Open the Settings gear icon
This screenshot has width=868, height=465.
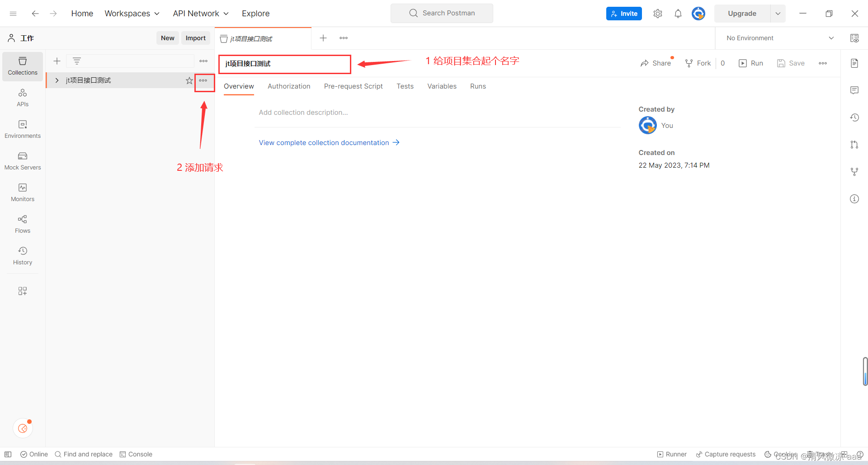[x=658, y=14]
